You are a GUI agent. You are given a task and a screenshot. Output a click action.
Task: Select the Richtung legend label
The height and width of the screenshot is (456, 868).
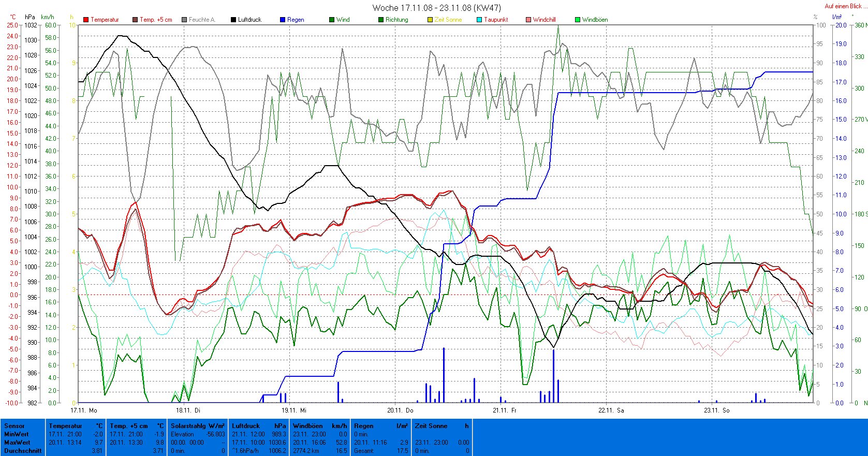(396, 20)
